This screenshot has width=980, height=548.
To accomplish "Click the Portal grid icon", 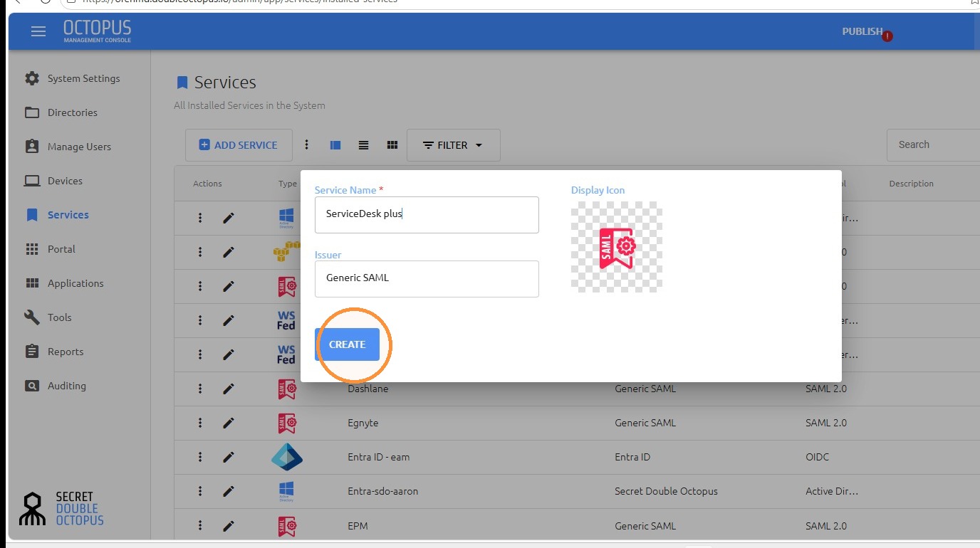I will click(32, 249).
